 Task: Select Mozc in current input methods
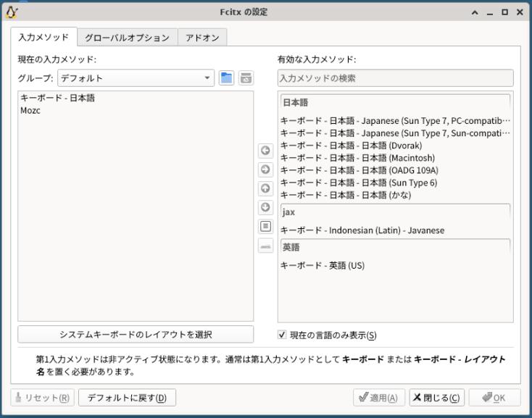pos(136,111)
